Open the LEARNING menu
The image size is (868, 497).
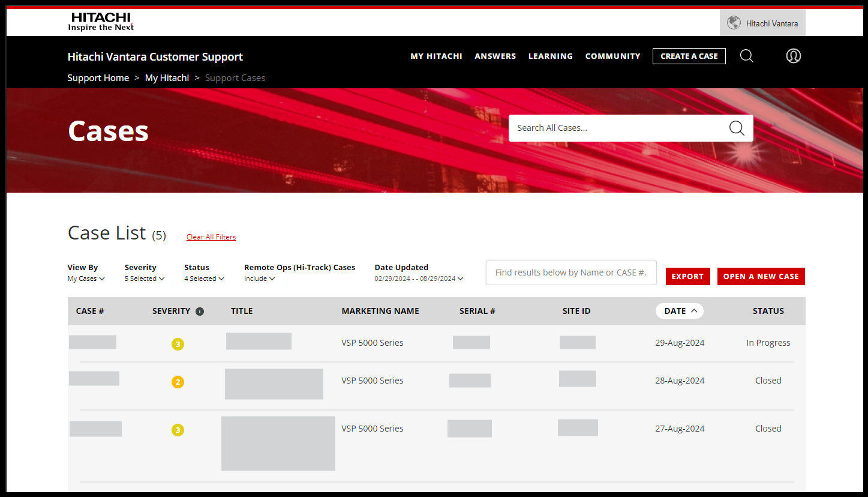[551, 56]
